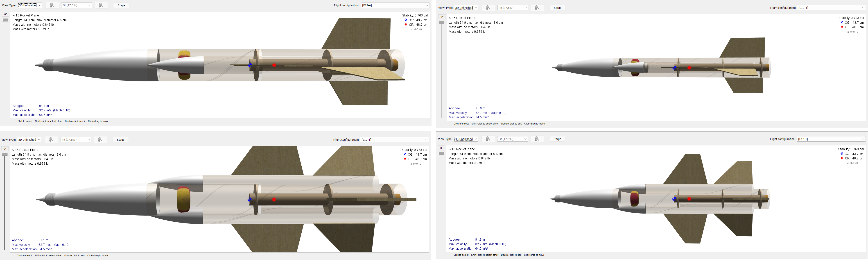
Task: Click rotation slider handle in top-left panel
Action: [x=5, y=20]
